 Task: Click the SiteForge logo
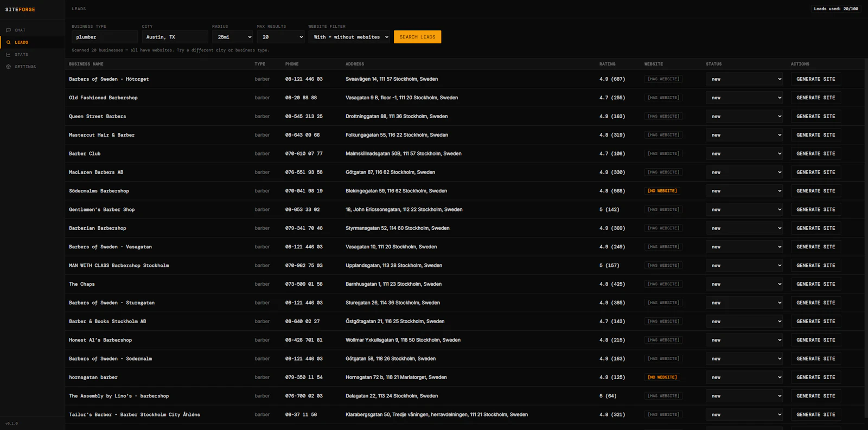coord(20,10)
